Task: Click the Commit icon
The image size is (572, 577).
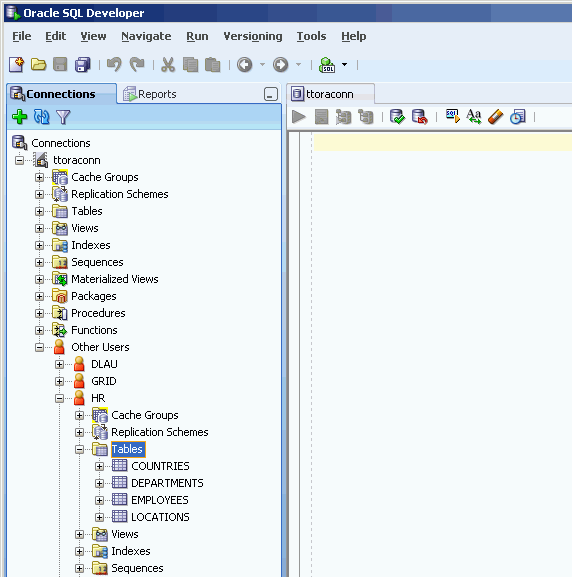Action: pos(397,117)
